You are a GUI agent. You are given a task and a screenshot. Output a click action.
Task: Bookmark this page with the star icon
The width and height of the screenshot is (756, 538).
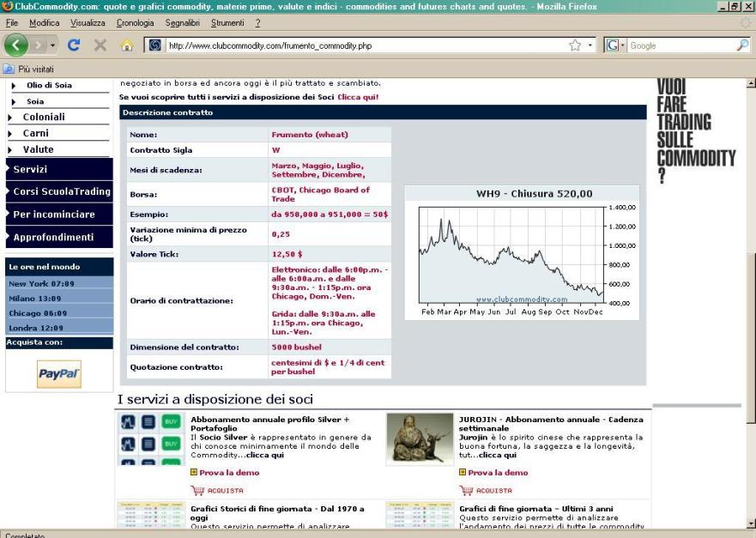click(575, 45)
